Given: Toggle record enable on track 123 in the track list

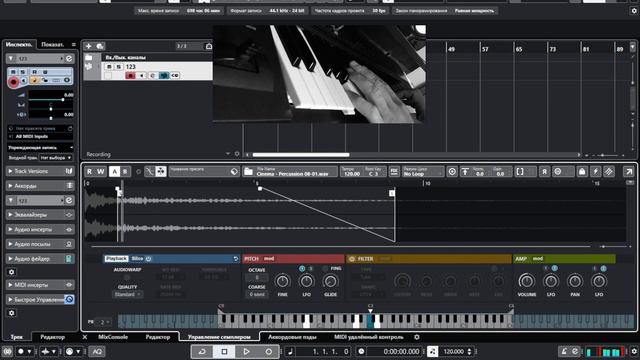Looking at the screenshot, I should coord(130,76).
